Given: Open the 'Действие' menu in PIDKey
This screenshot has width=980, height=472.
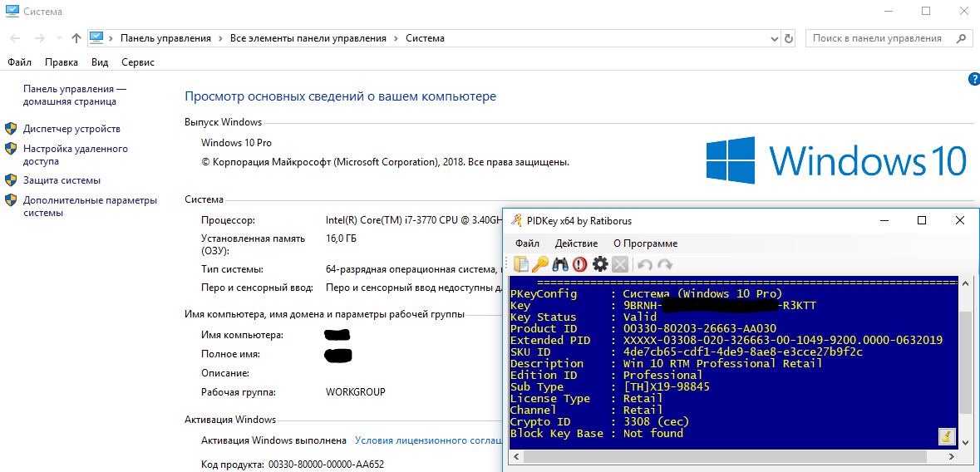Looking at the screenshot, I should [576, 243].
